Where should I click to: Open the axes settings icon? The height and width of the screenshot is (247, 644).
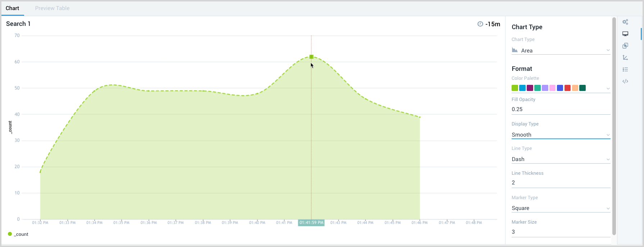(625, 58)
